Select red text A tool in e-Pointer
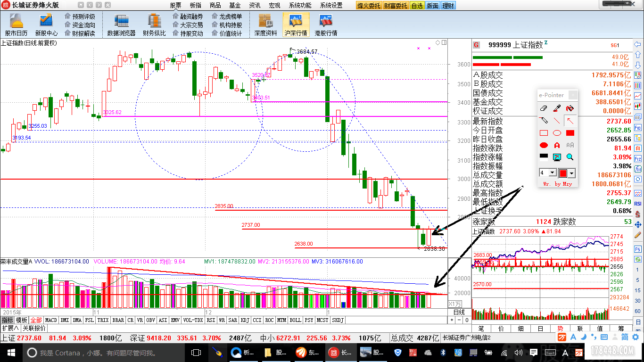Viewport: 644px width, 362px height. click(557, 145)
